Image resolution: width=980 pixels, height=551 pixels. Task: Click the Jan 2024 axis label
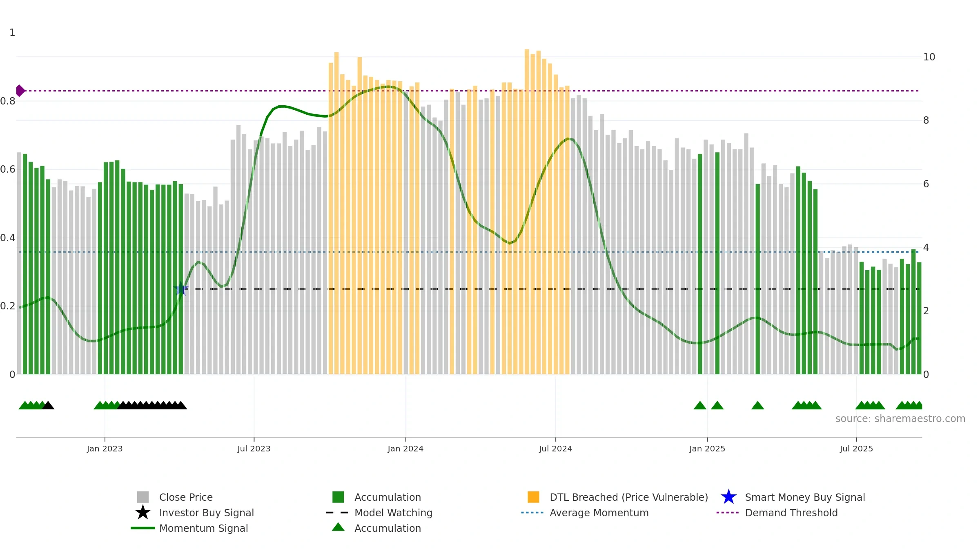[x=405, y=449]
